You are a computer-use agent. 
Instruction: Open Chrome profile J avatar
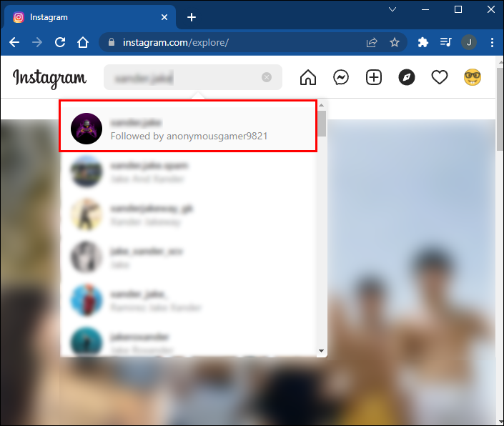(x=469, y=42)
